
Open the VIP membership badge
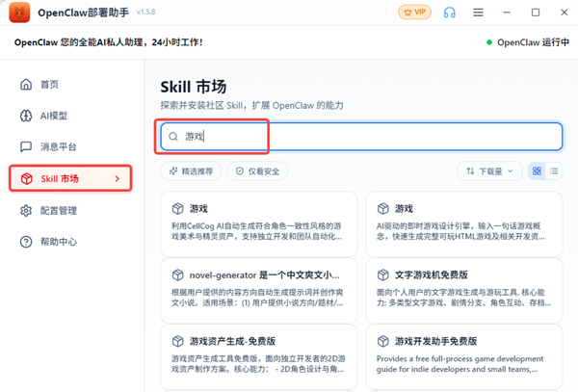click(414, 13)
